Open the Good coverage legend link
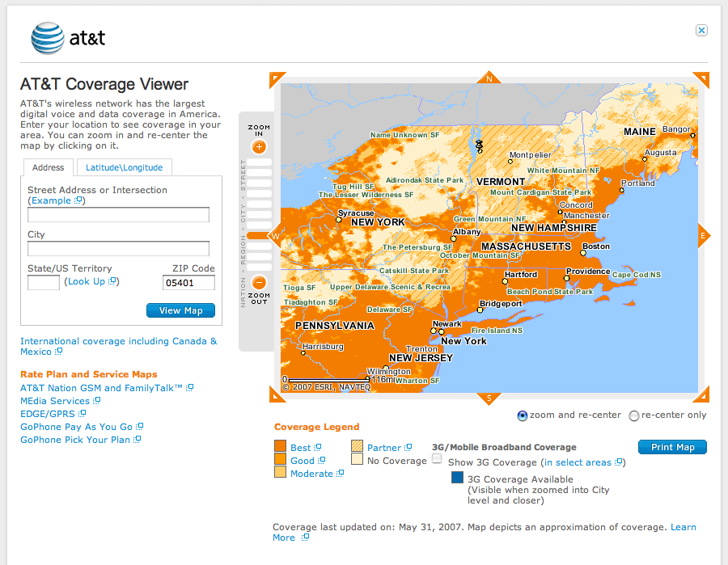The image size is (728, 565). click(303, 461)
